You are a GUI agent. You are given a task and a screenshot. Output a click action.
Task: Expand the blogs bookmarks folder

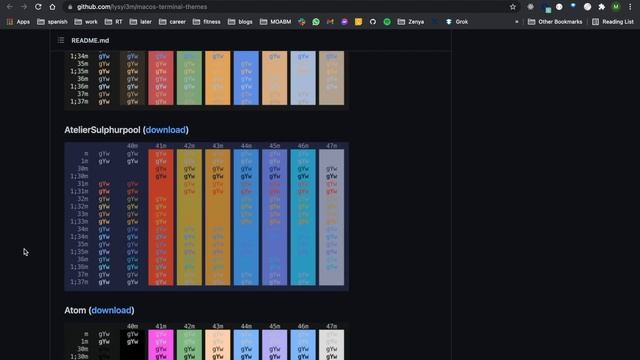(240, 22)
